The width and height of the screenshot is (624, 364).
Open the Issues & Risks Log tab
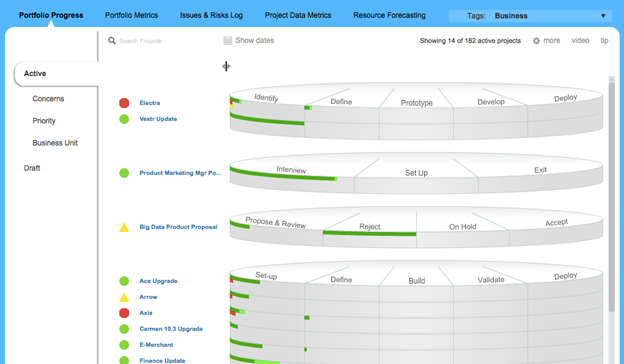(211, 15)
